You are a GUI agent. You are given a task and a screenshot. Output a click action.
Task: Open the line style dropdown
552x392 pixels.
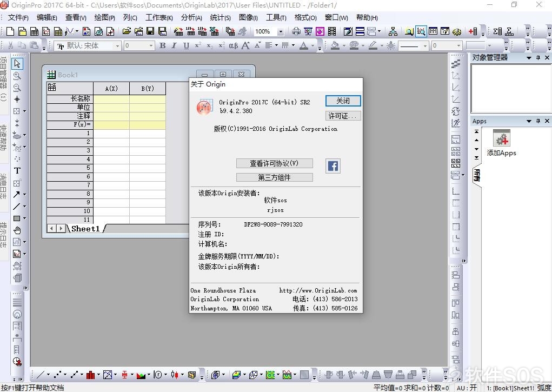[x=425, y=46]
